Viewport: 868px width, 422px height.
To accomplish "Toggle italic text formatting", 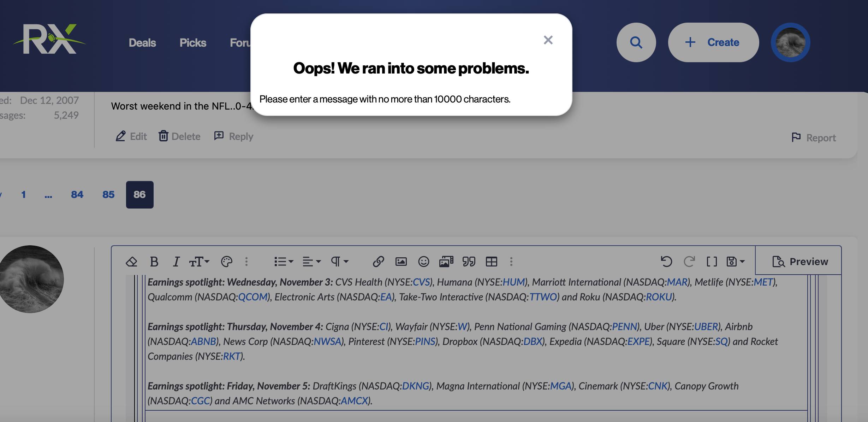I will click(x=176, y=262).
